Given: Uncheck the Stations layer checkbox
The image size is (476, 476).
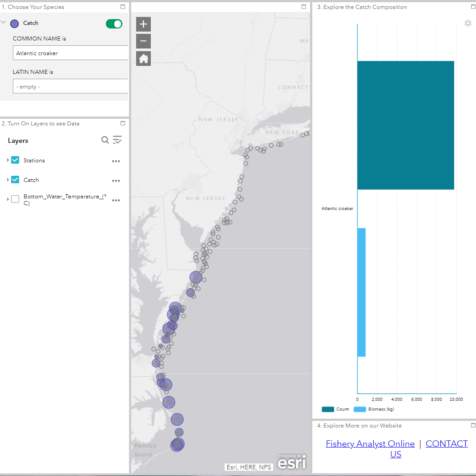Looking at the screenshot, I should (x=15, y=160).
